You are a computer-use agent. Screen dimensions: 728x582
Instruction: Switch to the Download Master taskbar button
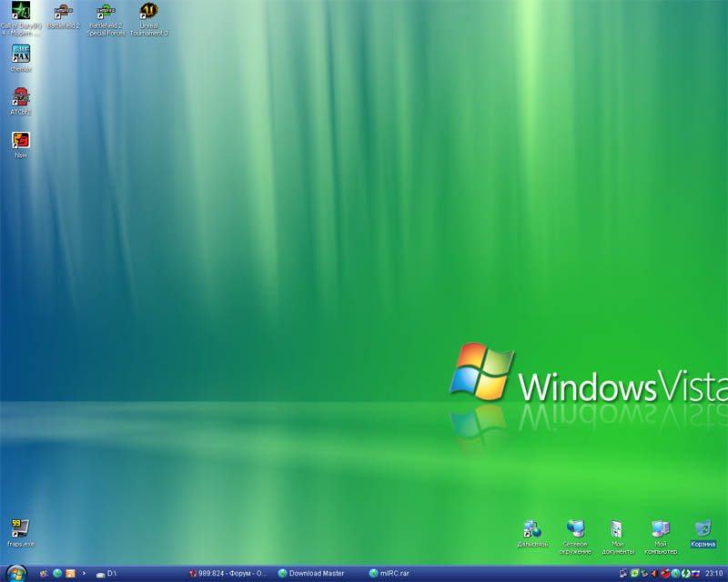[316, 574]
